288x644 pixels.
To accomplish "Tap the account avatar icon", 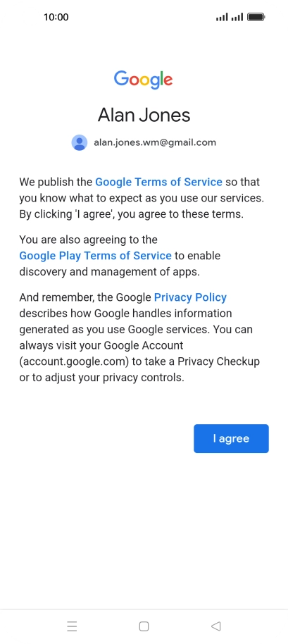I will [x=79, y=142].
